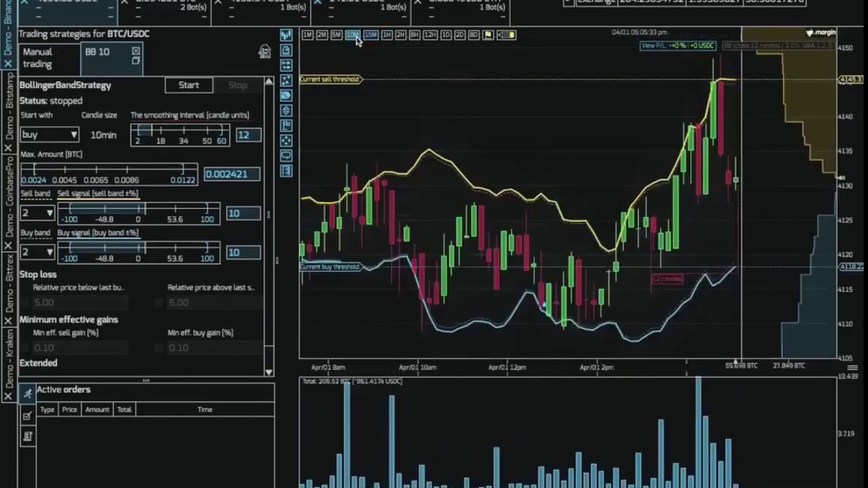Click the speech bubble chart tool icon
The width and height of the screenshot is (868, 488).
click(286, 156)
